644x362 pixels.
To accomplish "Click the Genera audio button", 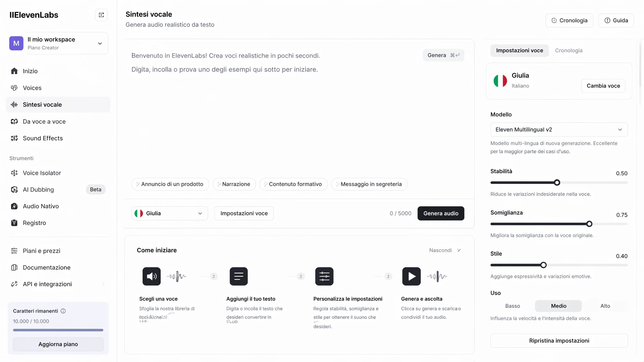I will (441, 213).
